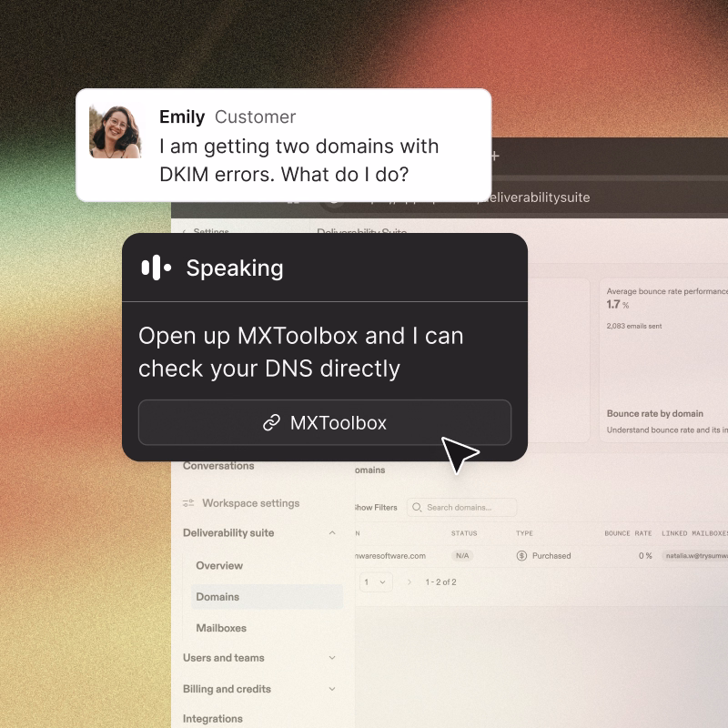Select Emily's name in the chat card

(x=182, y=117)
